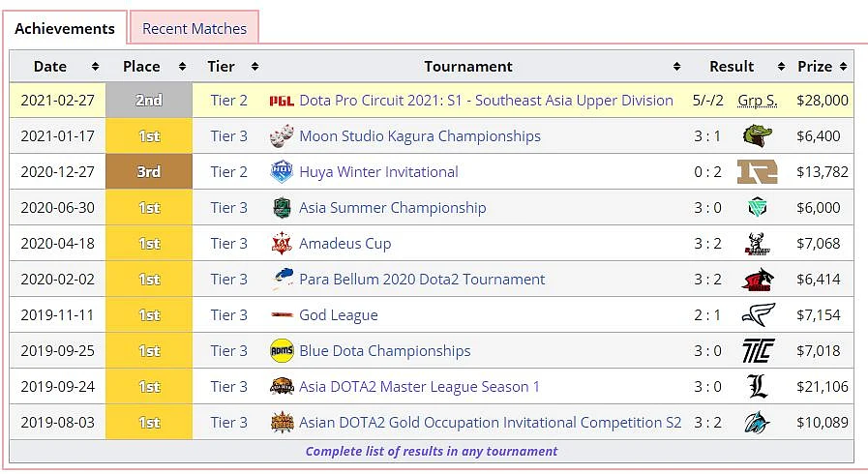Sort the table by Date column
Screen dimensions: 868x474
pyautogui.click(x=95, y=67)
